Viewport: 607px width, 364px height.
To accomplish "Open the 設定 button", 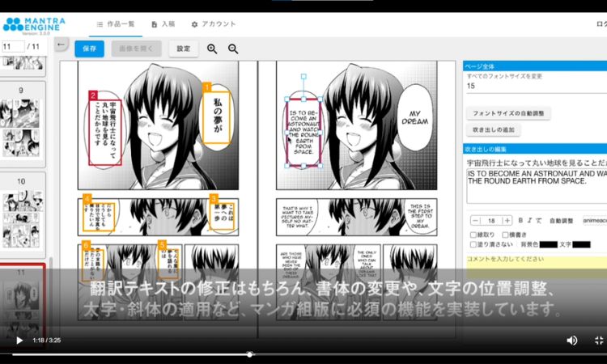I will coord(184,49).
